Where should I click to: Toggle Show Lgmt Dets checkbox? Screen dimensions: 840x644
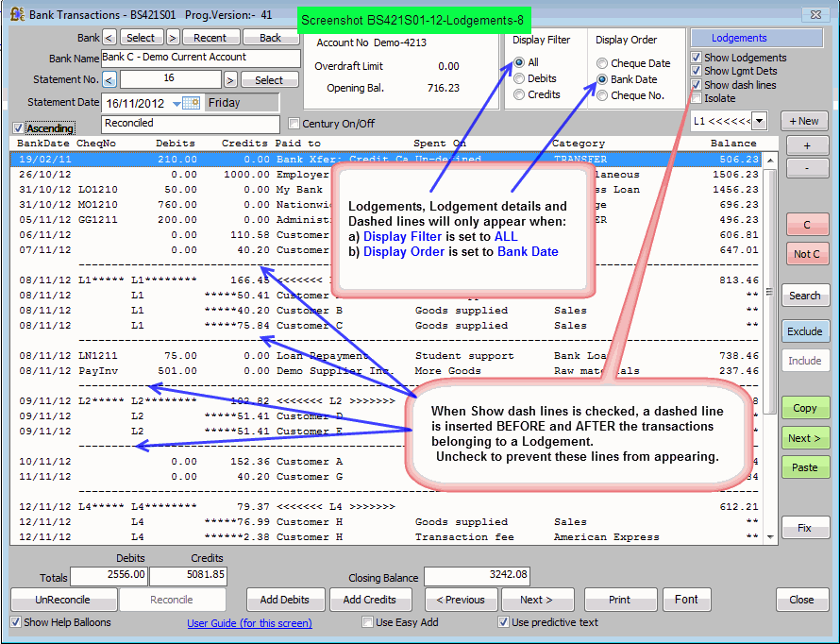[x=696, y=71]
